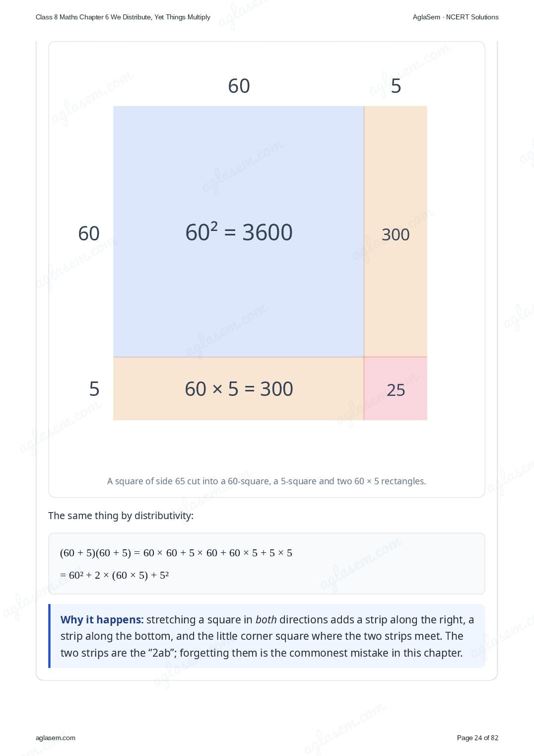
Task: Click the pink 25 corner square
Action: [x=396, y=389]
